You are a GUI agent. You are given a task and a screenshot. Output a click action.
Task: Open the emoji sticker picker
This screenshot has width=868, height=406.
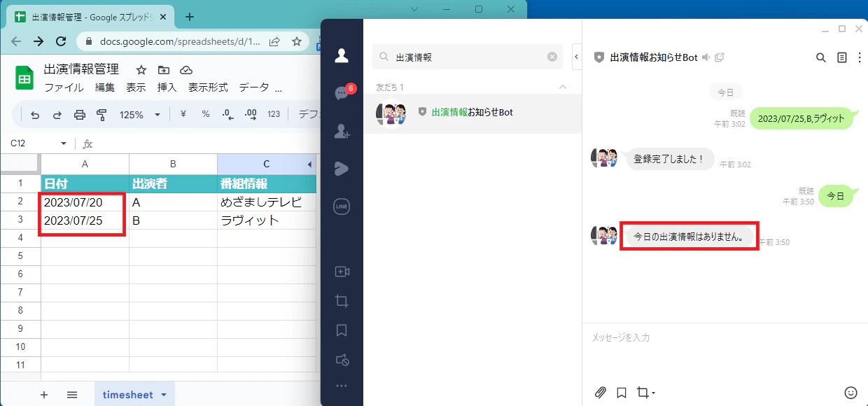coord(851,393)
